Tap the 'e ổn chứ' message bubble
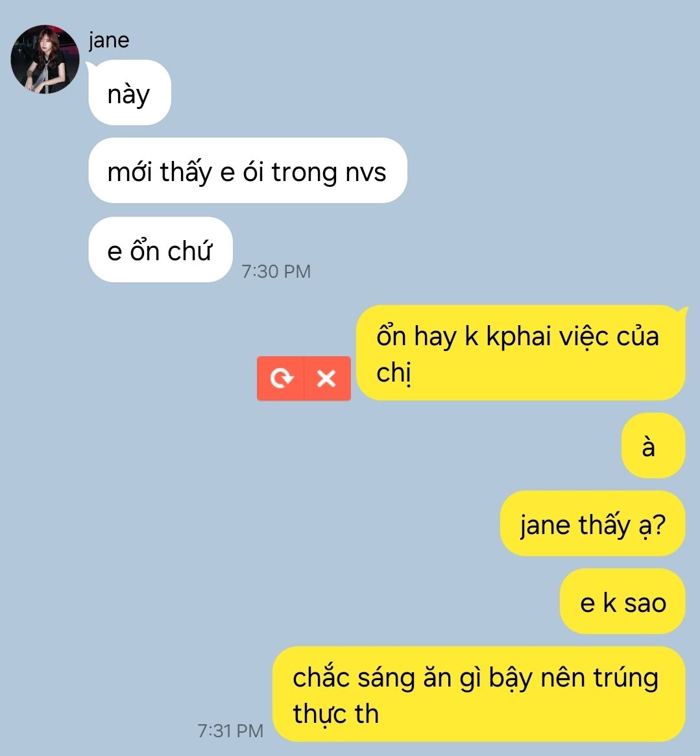The width and height of the screenshot is (700, 756). 160,250
